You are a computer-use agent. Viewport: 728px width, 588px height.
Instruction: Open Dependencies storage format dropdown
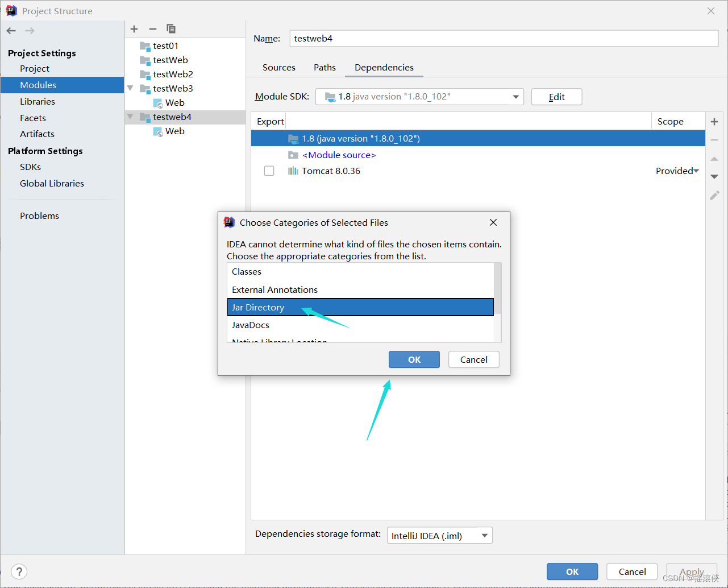(x=439, y=536)
